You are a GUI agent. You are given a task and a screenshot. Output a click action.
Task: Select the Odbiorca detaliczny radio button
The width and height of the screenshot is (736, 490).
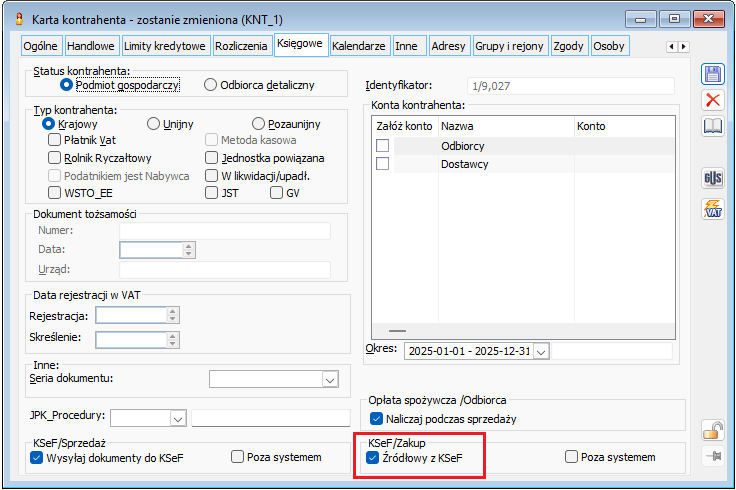point(210,85)
